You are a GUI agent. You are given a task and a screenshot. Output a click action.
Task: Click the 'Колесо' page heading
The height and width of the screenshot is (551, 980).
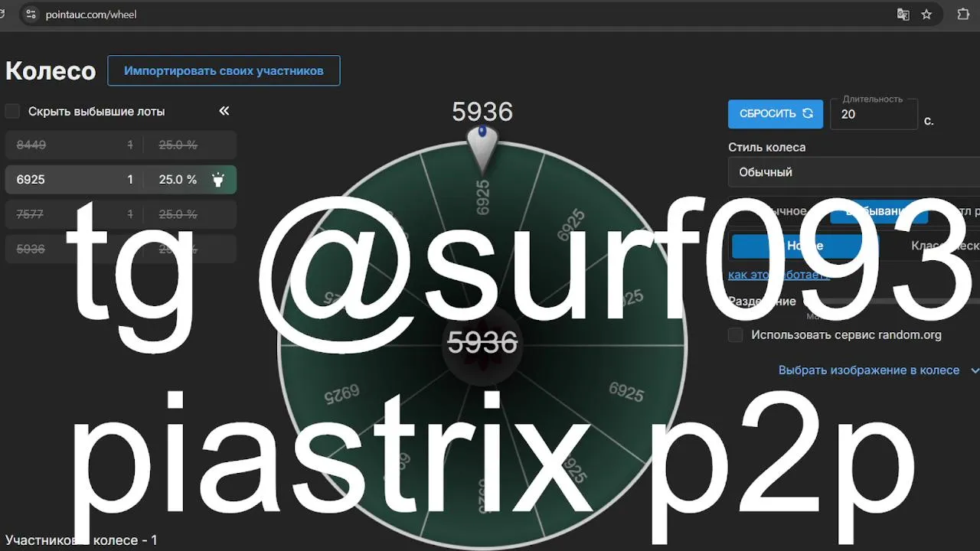point(51,71)
